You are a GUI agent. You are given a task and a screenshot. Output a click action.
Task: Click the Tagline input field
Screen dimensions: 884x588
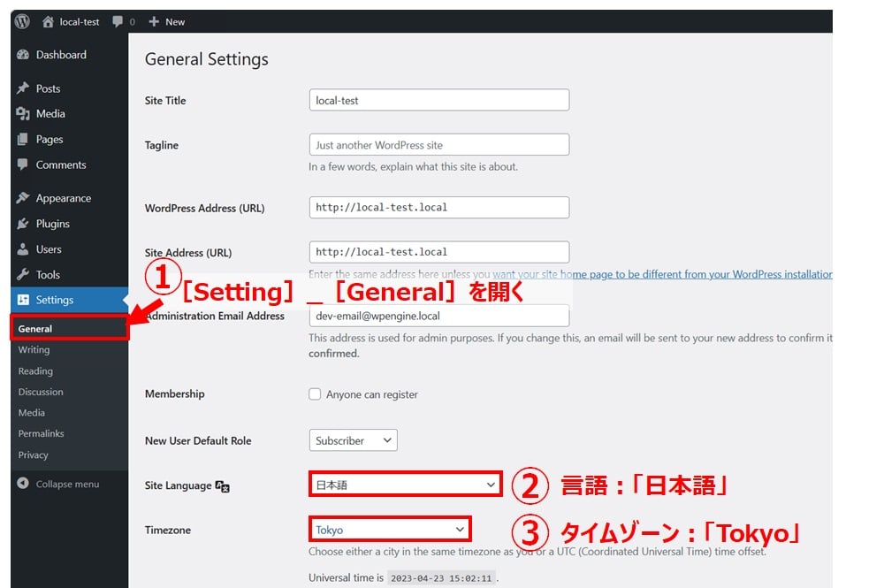tap(439, 144)
